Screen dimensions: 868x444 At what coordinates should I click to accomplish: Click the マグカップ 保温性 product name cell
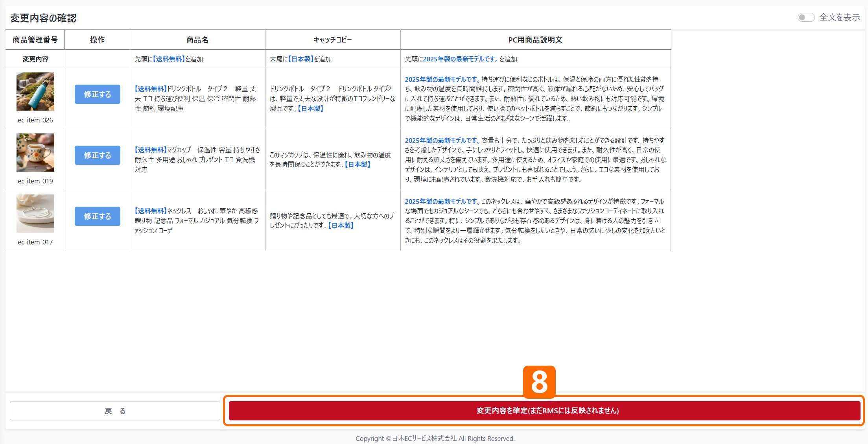click(197, 159)
